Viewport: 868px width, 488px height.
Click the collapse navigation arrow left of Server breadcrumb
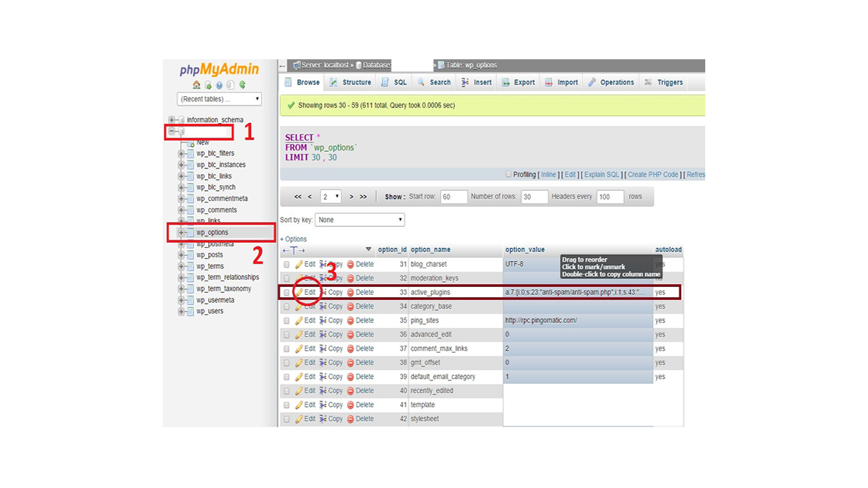coord(283,65)
